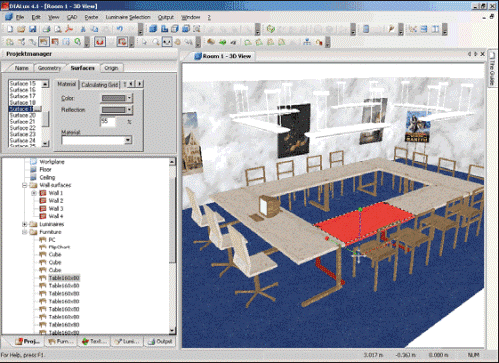Open the Luminaire Selection menu

point(128,17)
